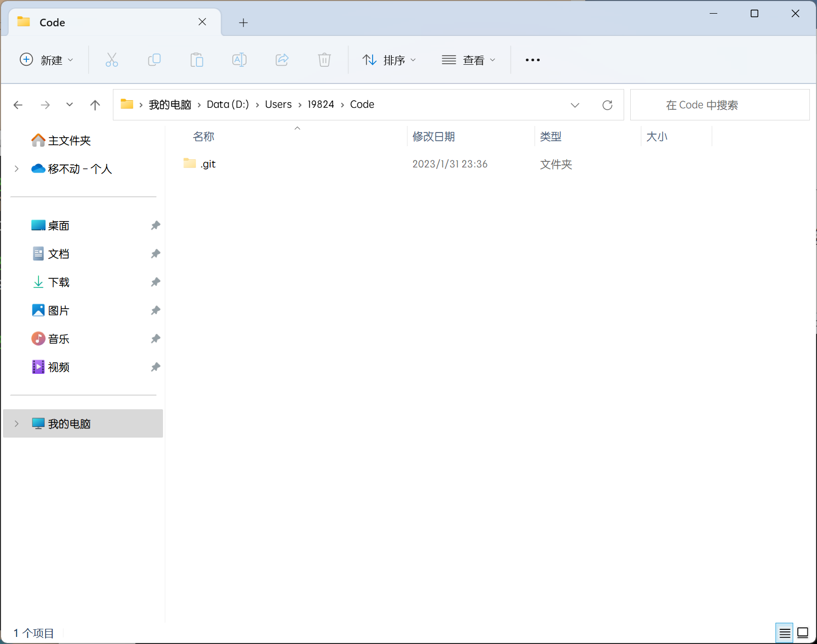817x644 pixels.
Task: Open the 排序 (Sort) dropdown
Action: click(389, 60)
